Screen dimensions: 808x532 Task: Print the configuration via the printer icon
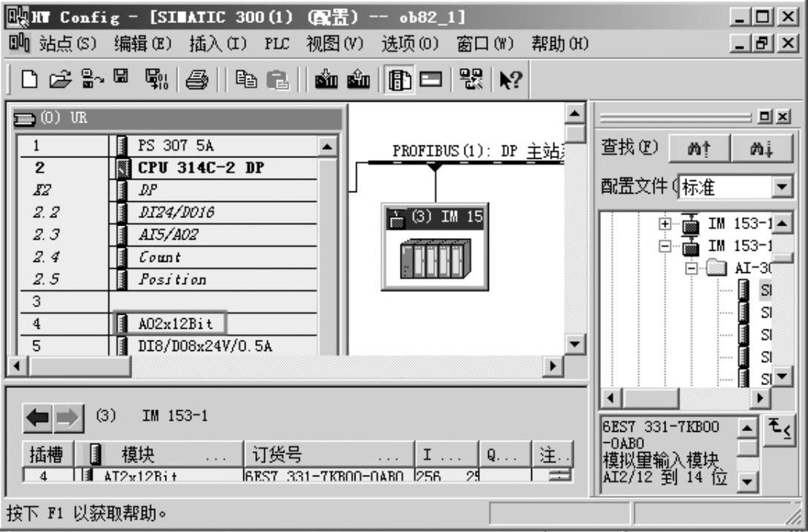[x=197, y=80]
